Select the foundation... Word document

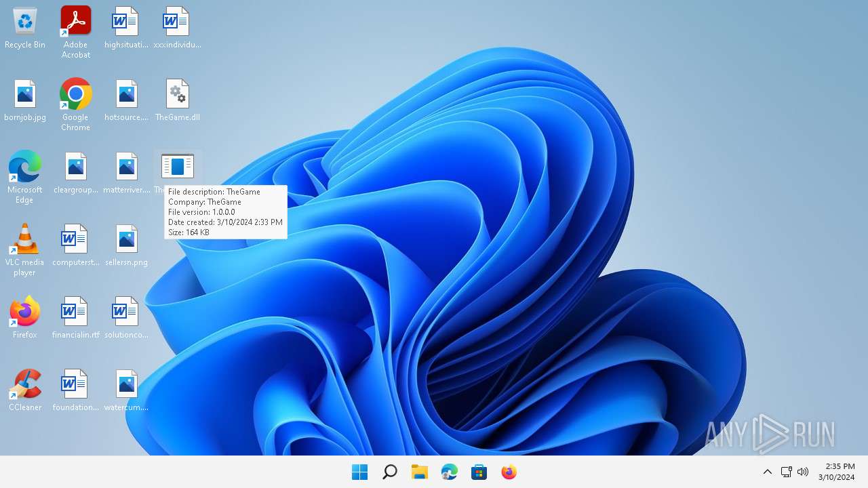pos(76,390)
